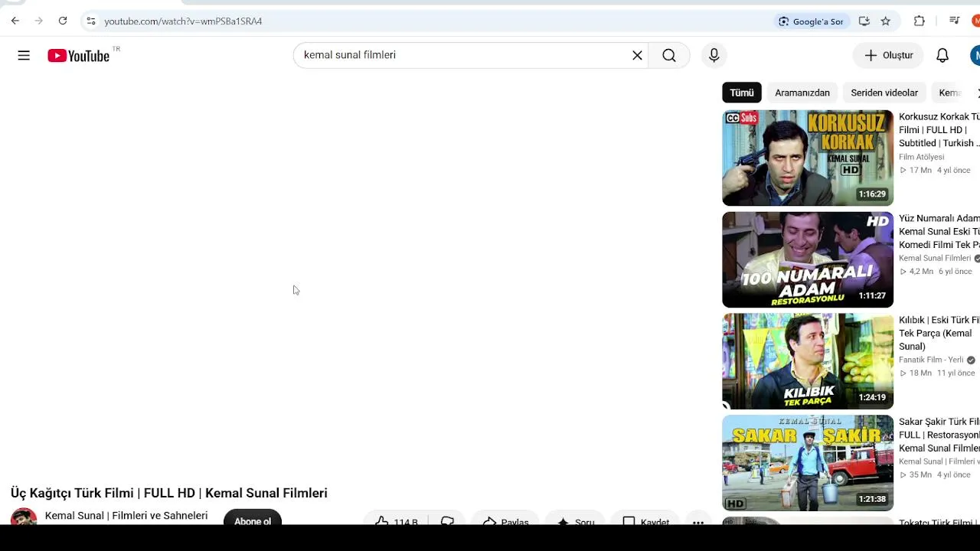Open YouTube notifications bell
Image resolution: width=980 pixels, height=551 pixels.
(942, 55)
